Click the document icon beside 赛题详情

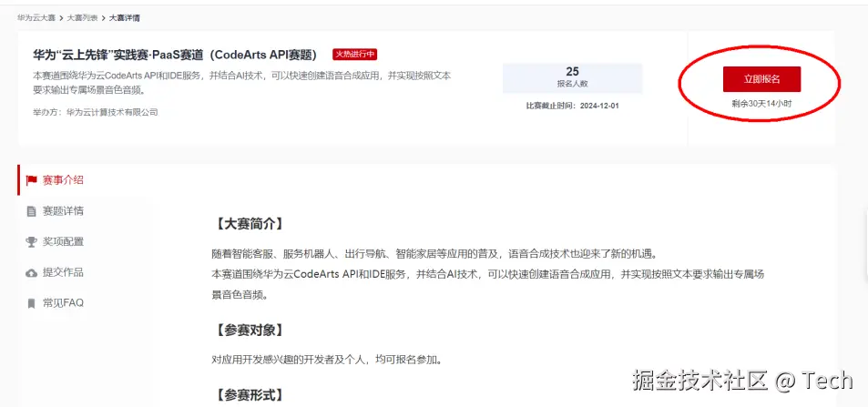coord(32,211)
